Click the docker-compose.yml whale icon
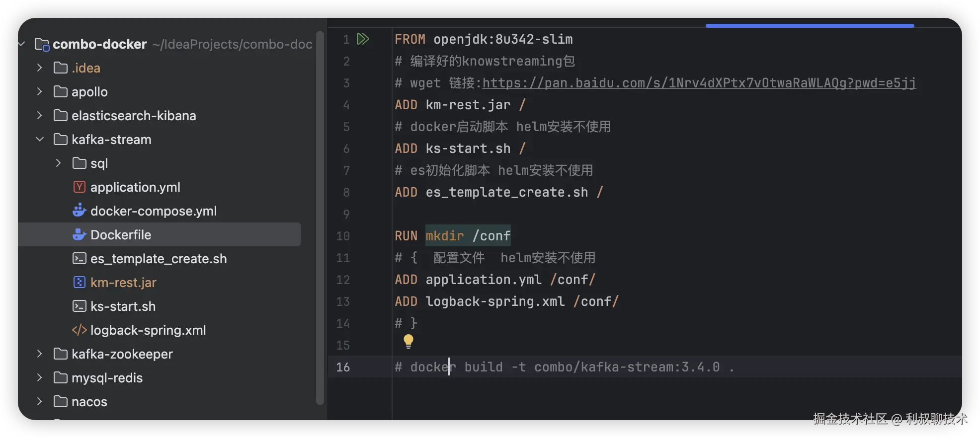This screenshot has height=438, width=980. 80,211
